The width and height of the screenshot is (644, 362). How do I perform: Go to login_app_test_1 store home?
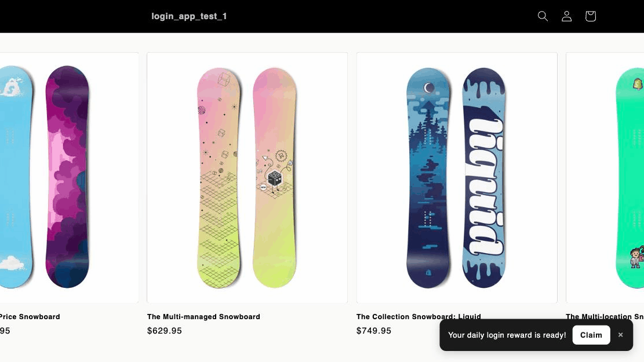point(189,16)
